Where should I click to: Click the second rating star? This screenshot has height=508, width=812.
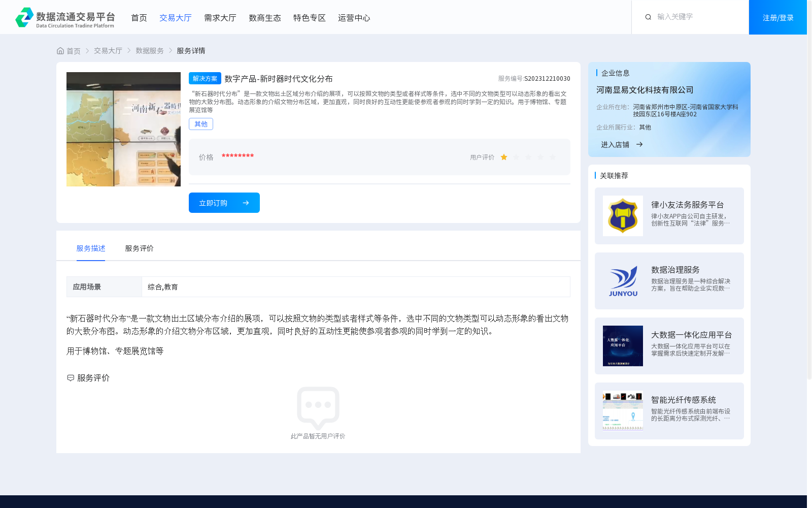click(516, 157)
